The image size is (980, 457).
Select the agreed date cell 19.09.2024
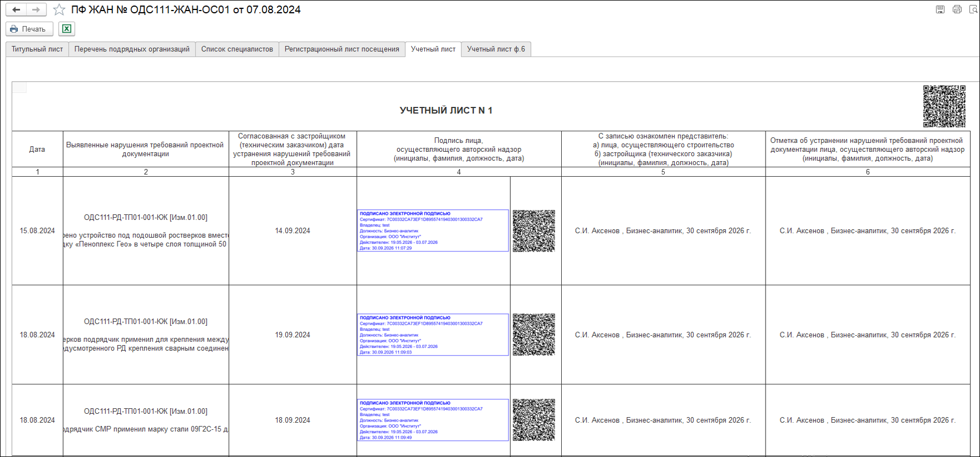pyautogui.click(x=293, y=335)
